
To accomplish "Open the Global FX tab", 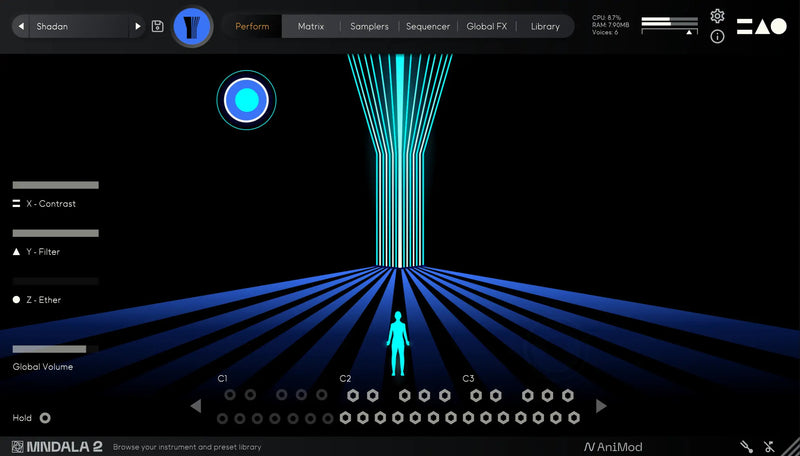I will (488, 26).
